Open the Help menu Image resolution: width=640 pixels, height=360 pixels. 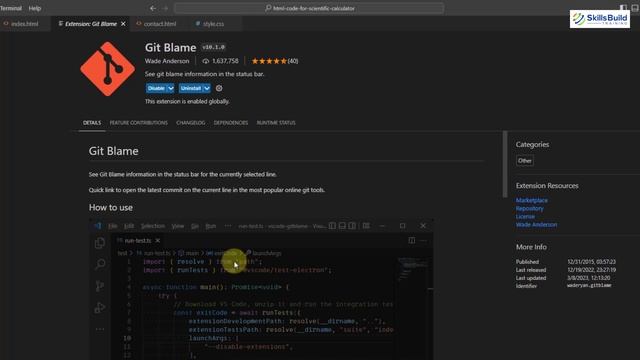(35, 8)
